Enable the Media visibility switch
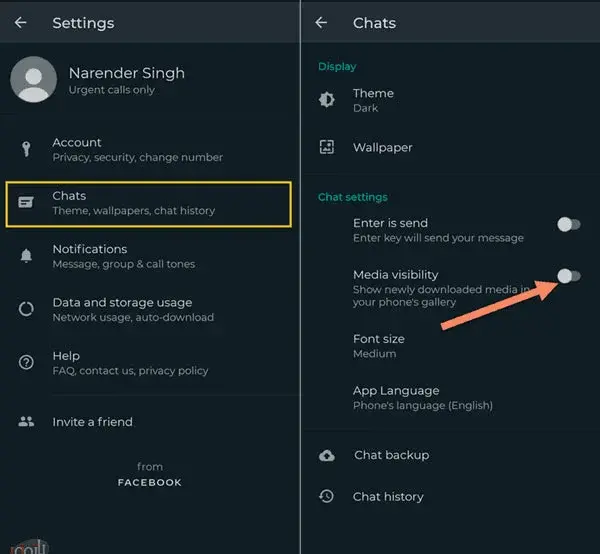The height and width of the screenshot is (554, 600). [x=569, y=276]
